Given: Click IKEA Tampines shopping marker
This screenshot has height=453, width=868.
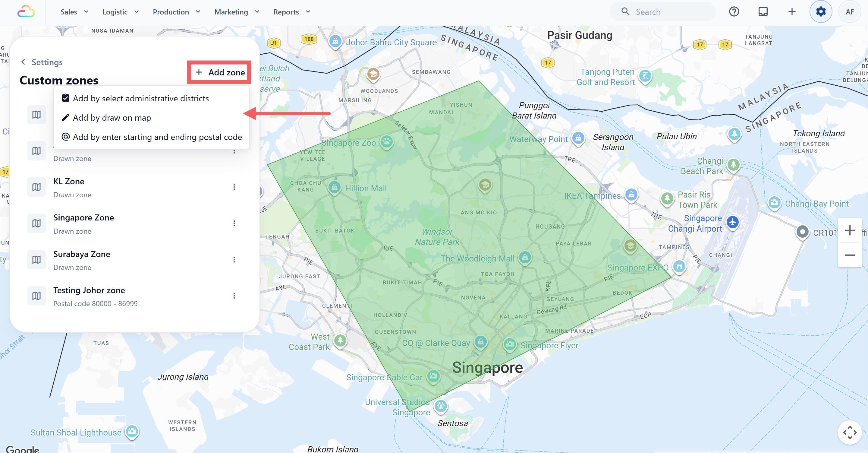Looking at the screenshot, I should tap(631, 195).
